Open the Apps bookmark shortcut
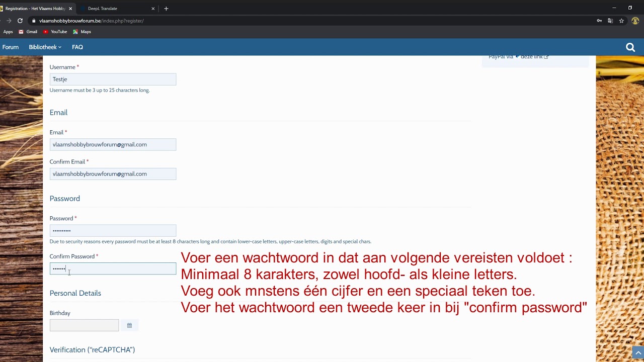Screen dimensions: 644x362 tap(8, 32)
